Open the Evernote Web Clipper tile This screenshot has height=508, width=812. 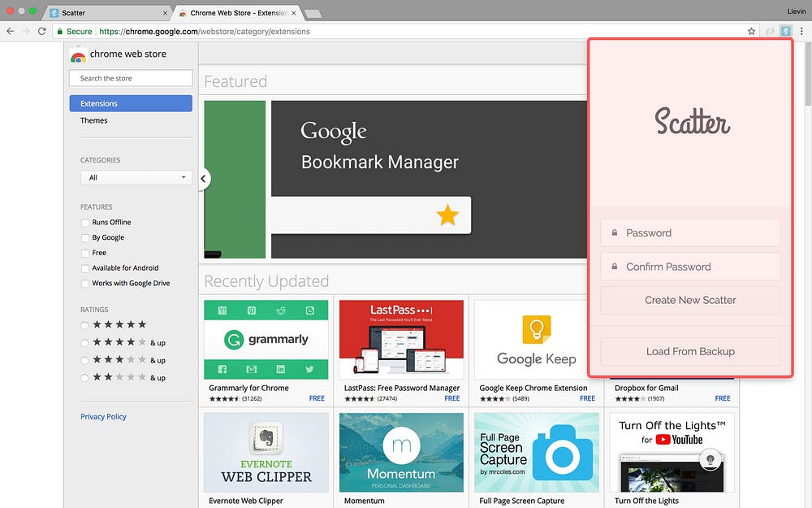coord(266,453)
